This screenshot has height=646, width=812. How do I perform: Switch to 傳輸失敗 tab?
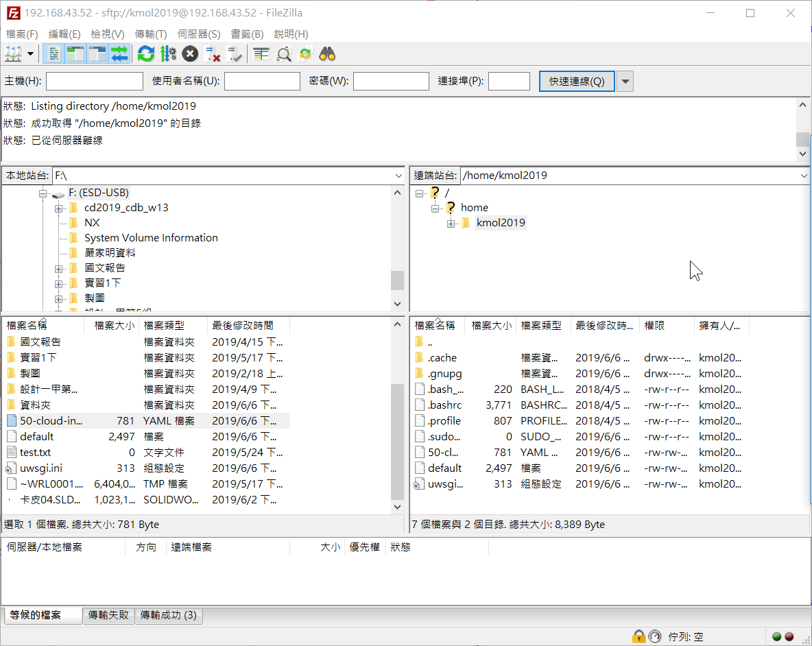[108, 615]
